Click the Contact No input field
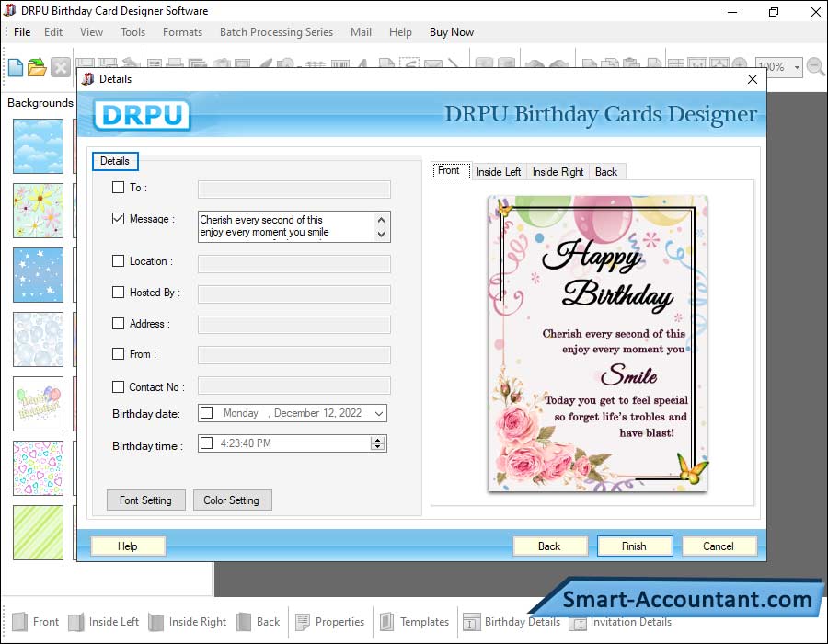 (294, 385)
